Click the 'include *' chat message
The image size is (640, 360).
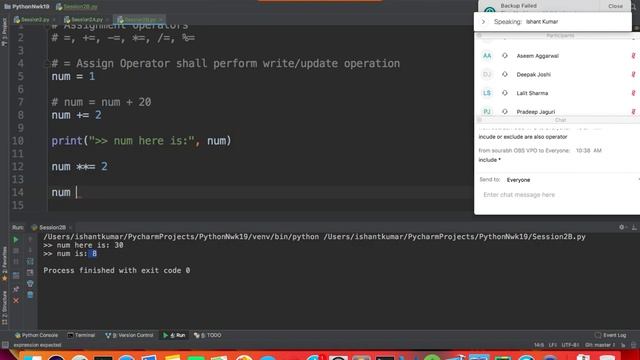point(489,160)
